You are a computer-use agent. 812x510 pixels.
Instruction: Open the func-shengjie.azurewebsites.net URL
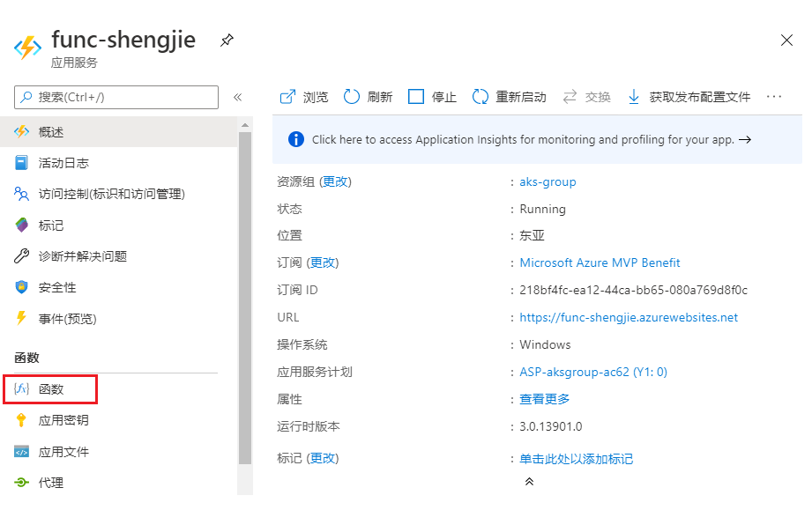[x=628, y=317]
